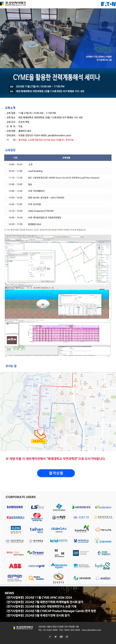This screenshot has width=116, height=644.
Task: Click the Dream logo
Action: pos(35,553)
